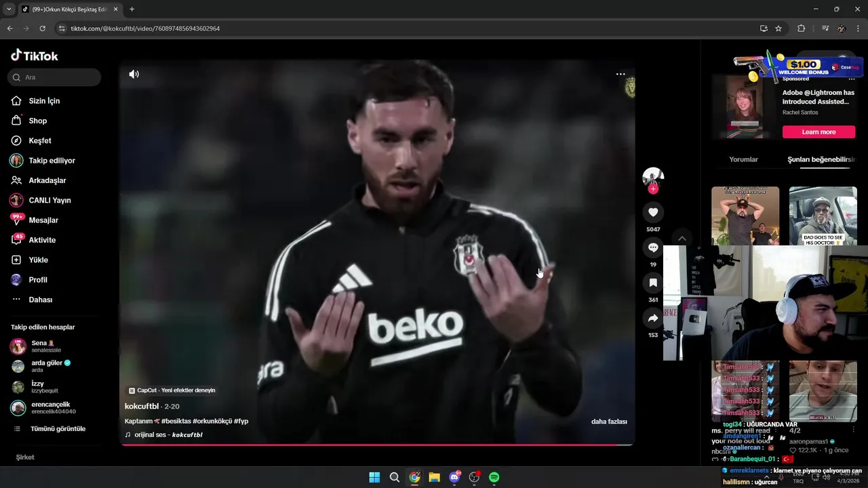This screenshot has width=868, height=488.
Task: Open the Shop section
Action: point(37,121)
